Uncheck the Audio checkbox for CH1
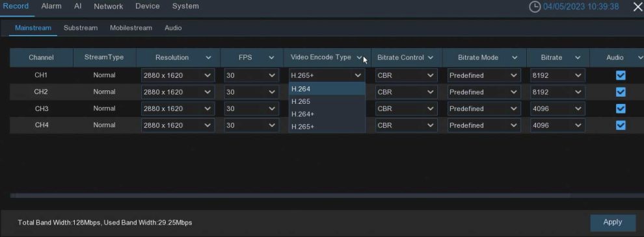Viewport: 644px width, 237px height. coord(621,75)
